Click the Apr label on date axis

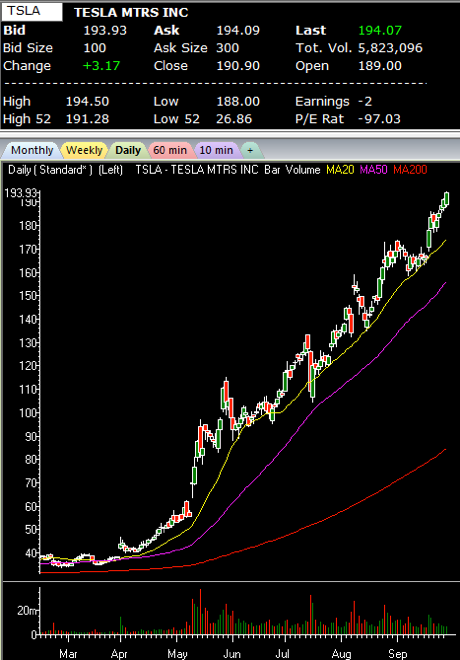(119, 653)
